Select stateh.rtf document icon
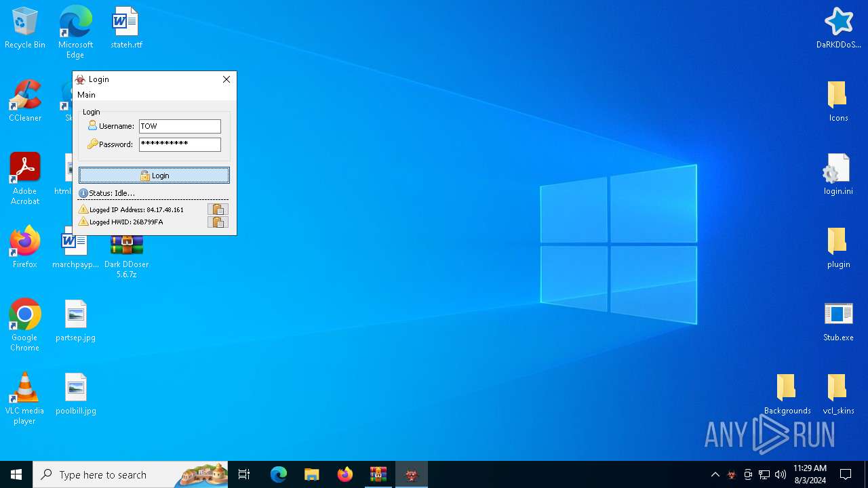 [126, 28]
